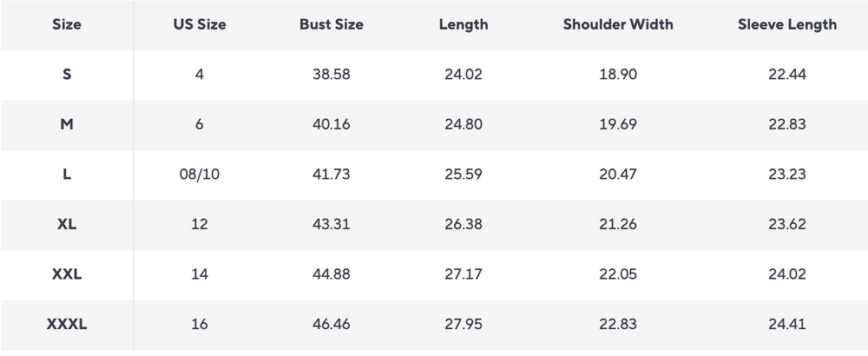Viewport: 868px width, 356px height.
Task: Click the 08/10 US size cell
Action: (x=200, y=175)
